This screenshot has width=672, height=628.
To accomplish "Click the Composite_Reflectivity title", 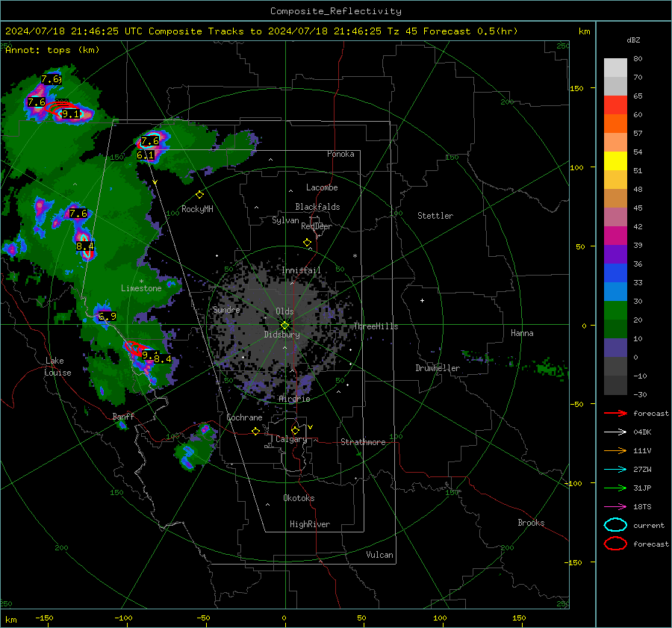I will tap(336, 11).
